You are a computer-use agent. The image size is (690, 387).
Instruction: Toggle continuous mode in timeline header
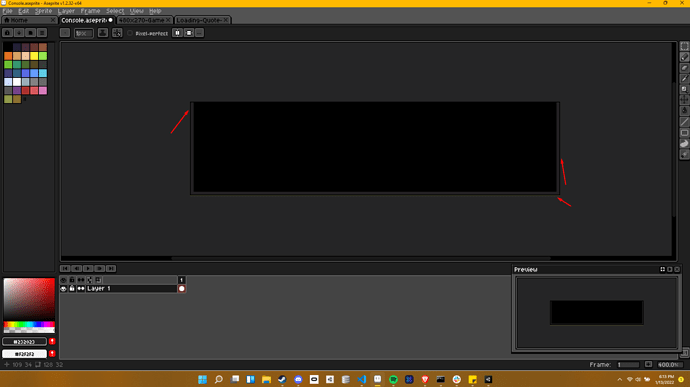click(81, 280)
